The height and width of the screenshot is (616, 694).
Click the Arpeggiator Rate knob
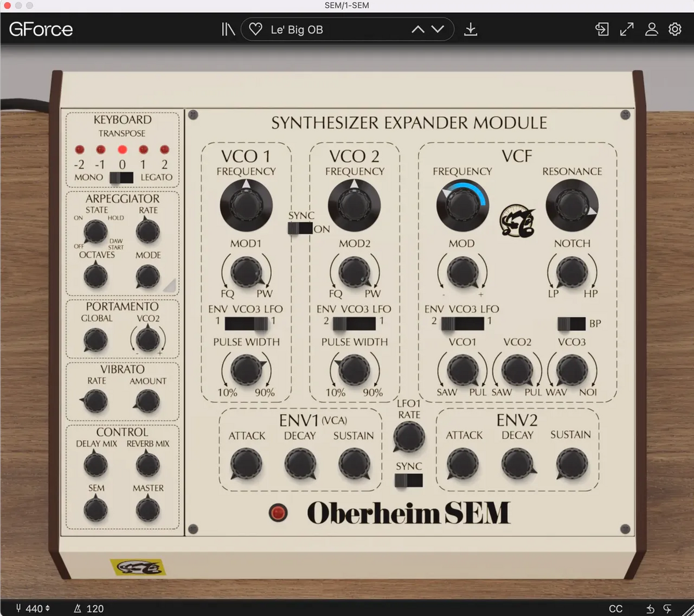148,231
